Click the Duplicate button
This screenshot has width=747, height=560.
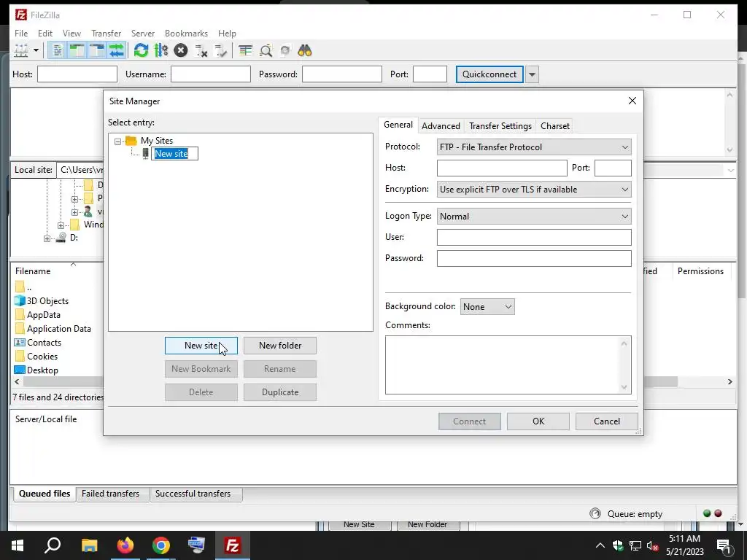point(280,392)
